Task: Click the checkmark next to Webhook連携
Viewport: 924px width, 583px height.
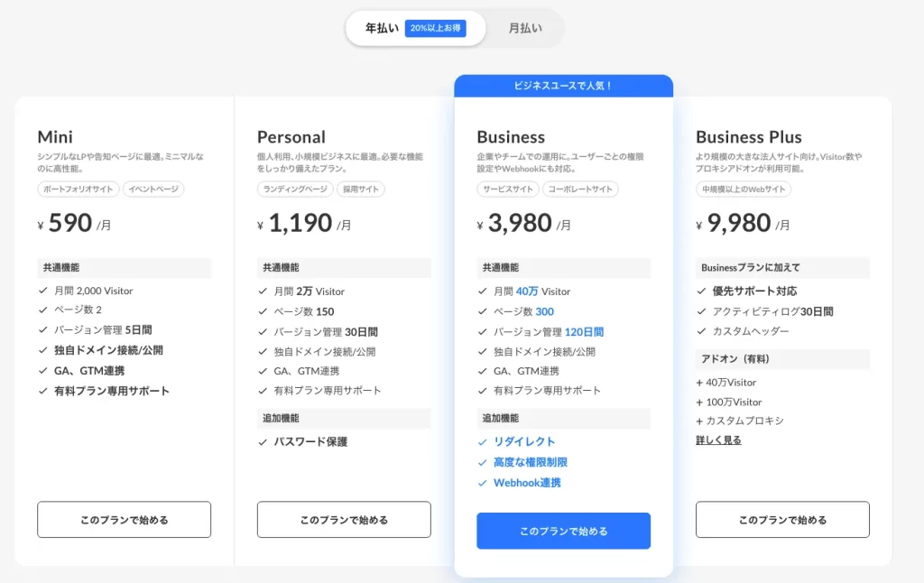Action: click(483, 483)
